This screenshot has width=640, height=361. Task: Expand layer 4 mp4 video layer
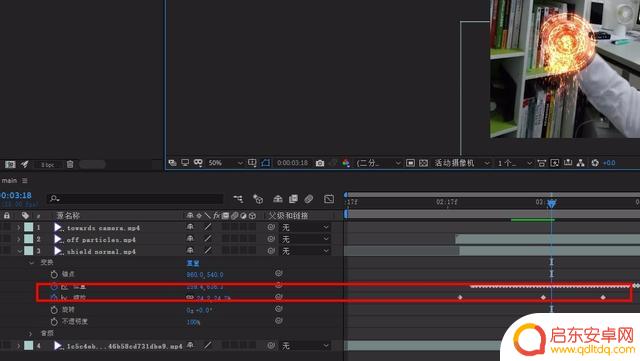pyautogui.click(x=18, y=346)
